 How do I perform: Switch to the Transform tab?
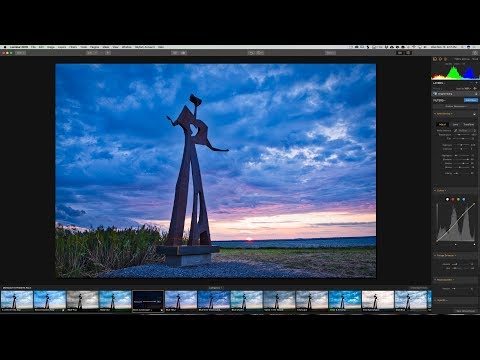469,124
